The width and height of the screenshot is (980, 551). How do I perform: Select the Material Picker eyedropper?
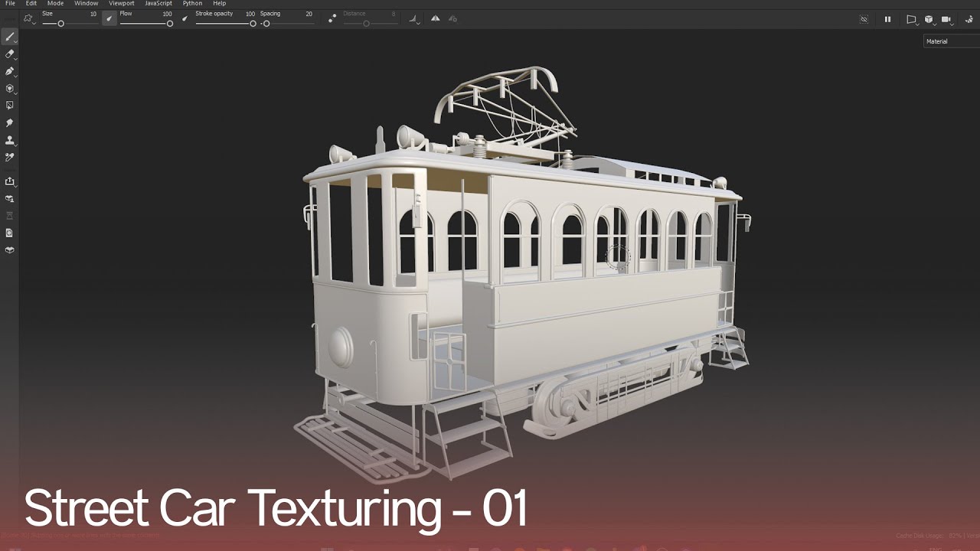pyautogui.click(x=10, y=158)
